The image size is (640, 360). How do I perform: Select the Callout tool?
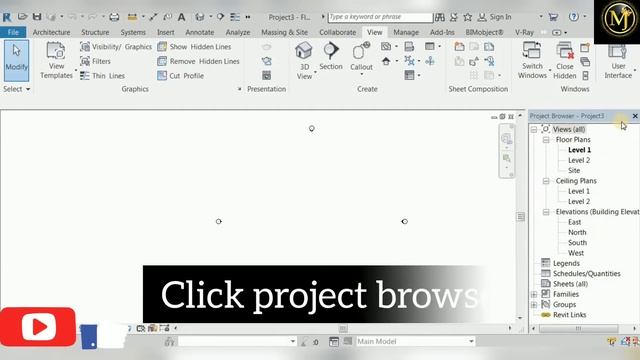click(361, 57)
